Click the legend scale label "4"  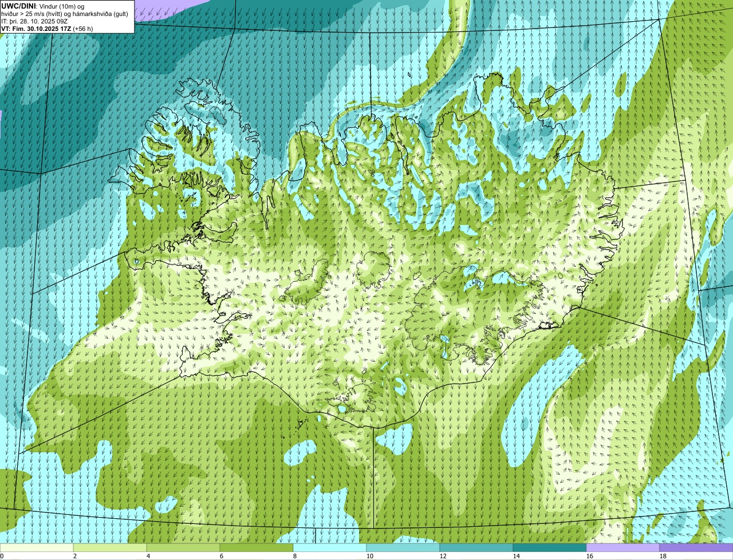(x=148, y=556)
